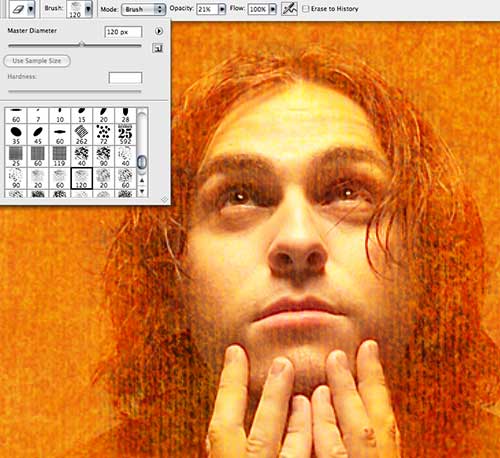
Task: Click the brush list scroll down arrow
Action: tap(142, 191)
